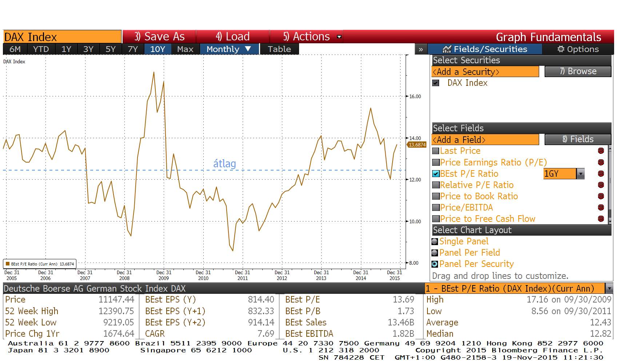Switch range to 7Y
The height and width of the screenshot is (364, 617).
point(133,49)
